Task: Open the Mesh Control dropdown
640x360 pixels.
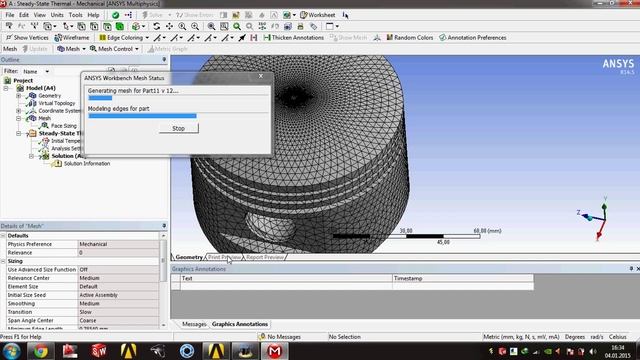Action: pos(115,49)
